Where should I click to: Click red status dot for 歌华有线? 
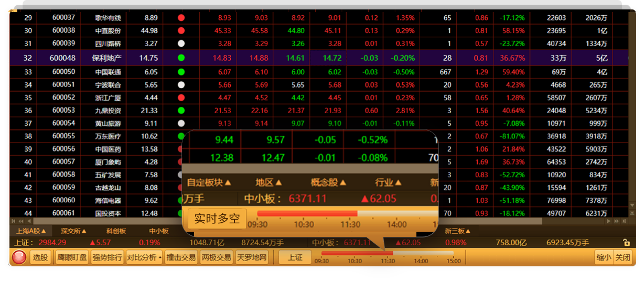[181, 18]
